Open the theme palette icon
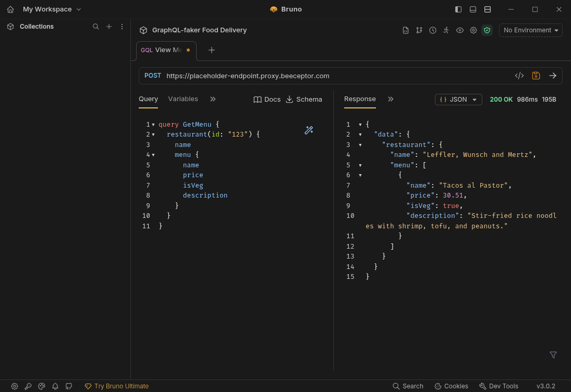 click(42, 386)
